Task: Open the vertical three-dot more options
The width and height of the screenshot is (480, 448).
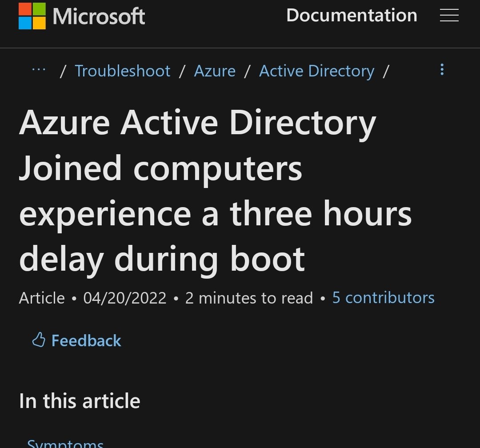Action: 442,70
